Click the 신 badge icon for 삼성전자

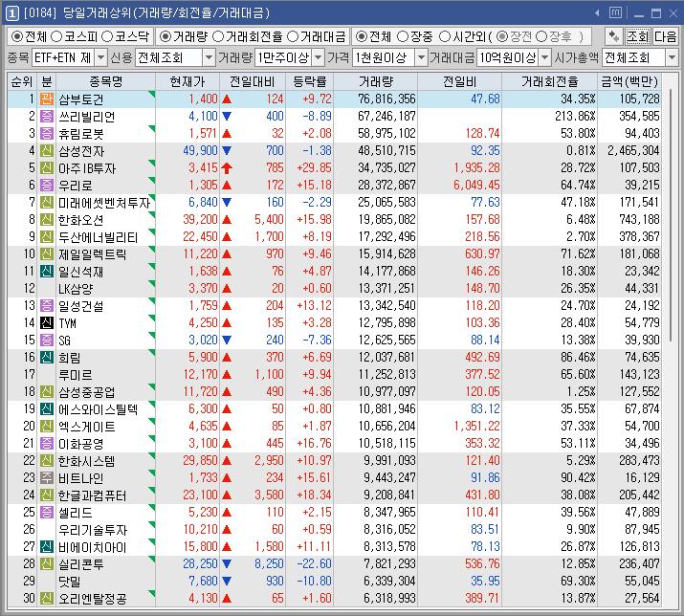tap(47, 151)
